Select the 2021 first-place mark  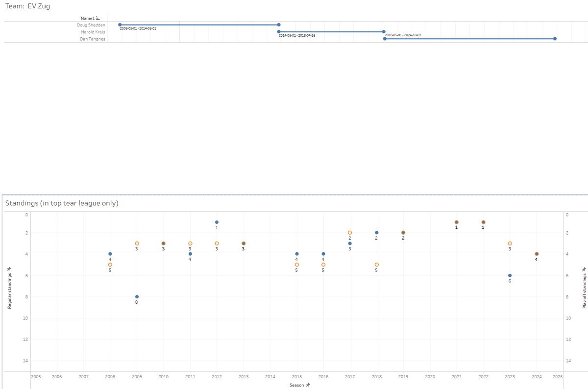pos(457,222)
